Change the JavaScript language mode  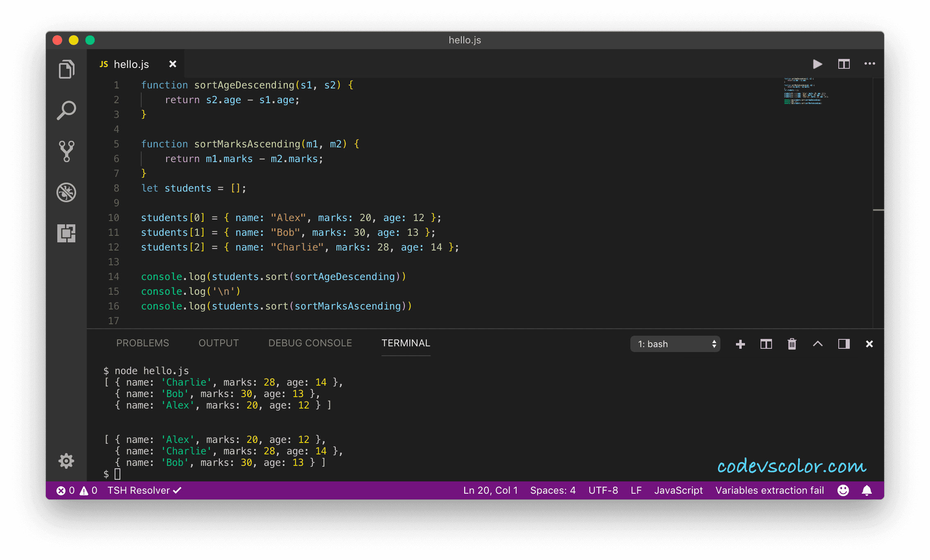678,490
